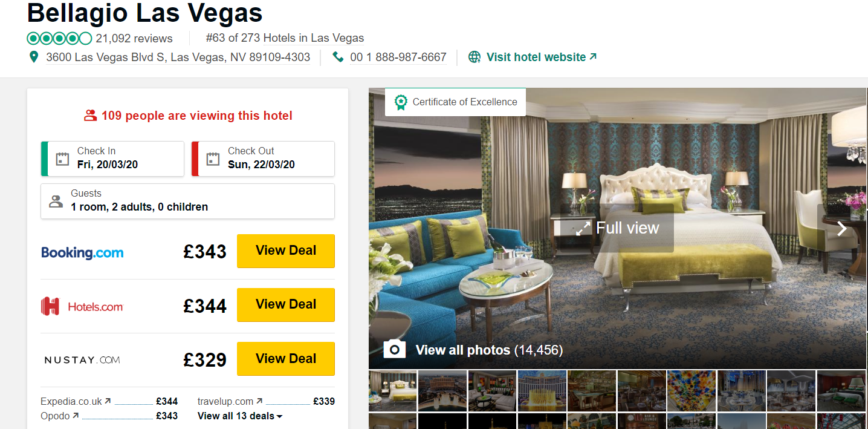Screen dimensions: 868x429
Task: Click the Guests person icon
Action: point(56,201)
